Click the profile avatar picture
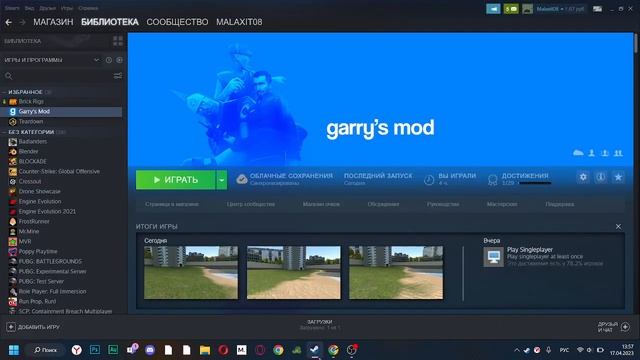Image resolution: width=640 pixels, height=360 pixels. coord(527,9)
